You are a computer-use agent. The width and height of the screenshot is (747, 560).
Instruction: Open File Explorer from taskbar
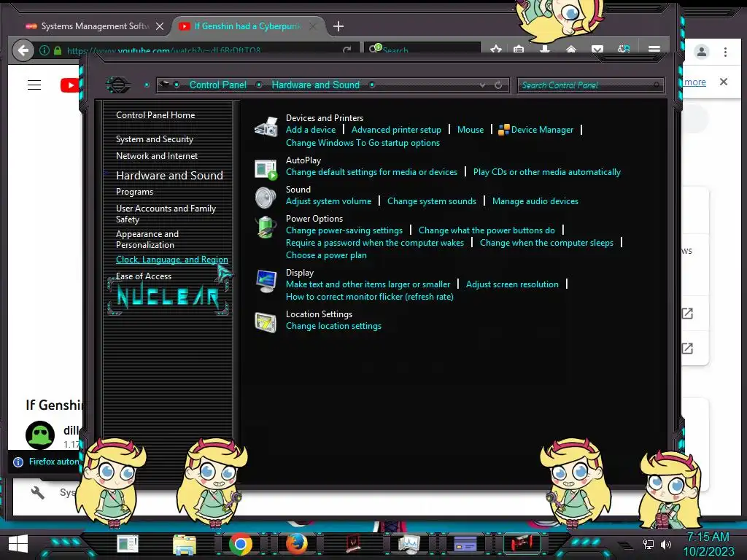click(x=185, y=544)
